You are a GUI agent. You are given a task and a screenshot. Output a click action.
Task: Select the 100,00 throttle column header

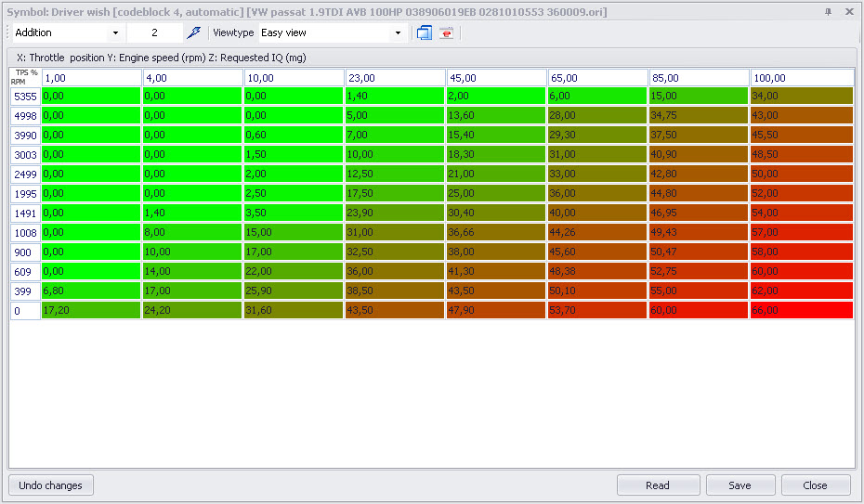(801, 78)
